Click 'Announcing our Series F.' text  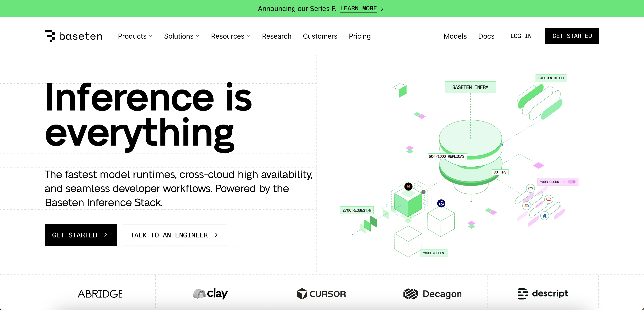click(297, 9)
